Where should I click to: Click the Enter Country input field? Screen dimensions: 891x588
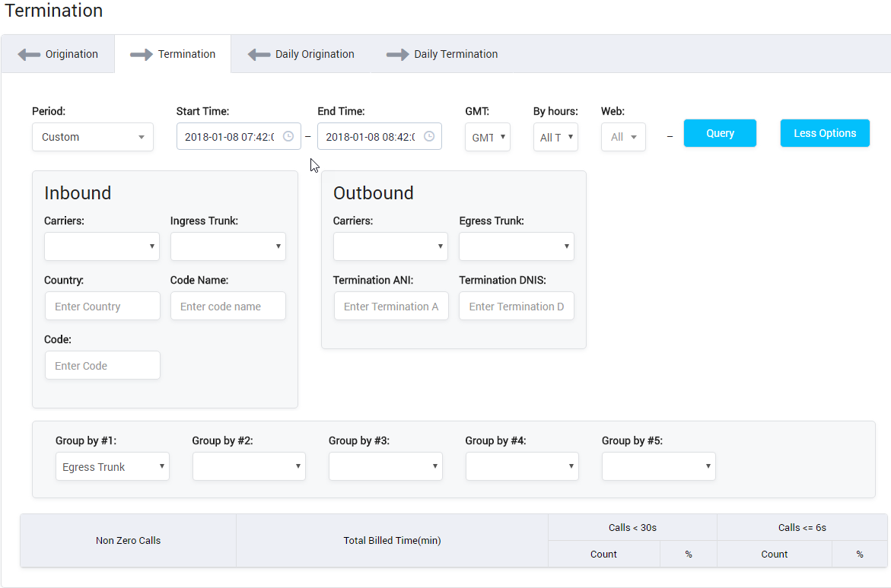tap(102, 306)
